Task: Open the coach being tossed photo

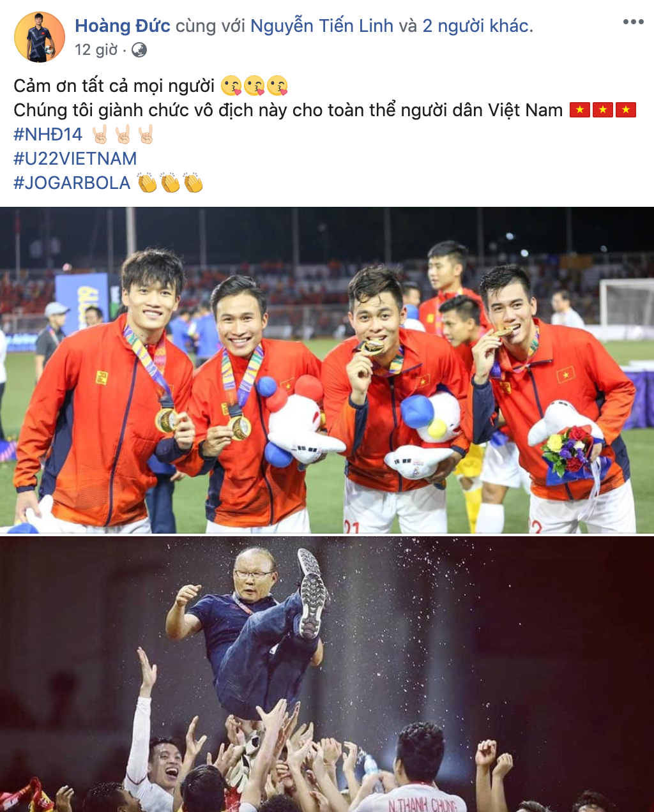Action: point(327,674)
